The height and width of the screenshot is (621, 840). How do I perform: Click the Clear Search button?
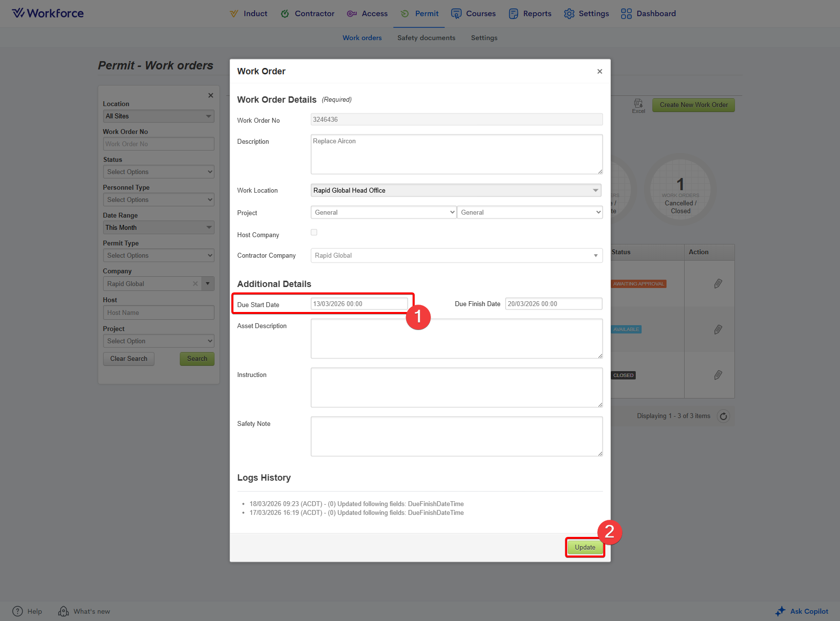129,358
